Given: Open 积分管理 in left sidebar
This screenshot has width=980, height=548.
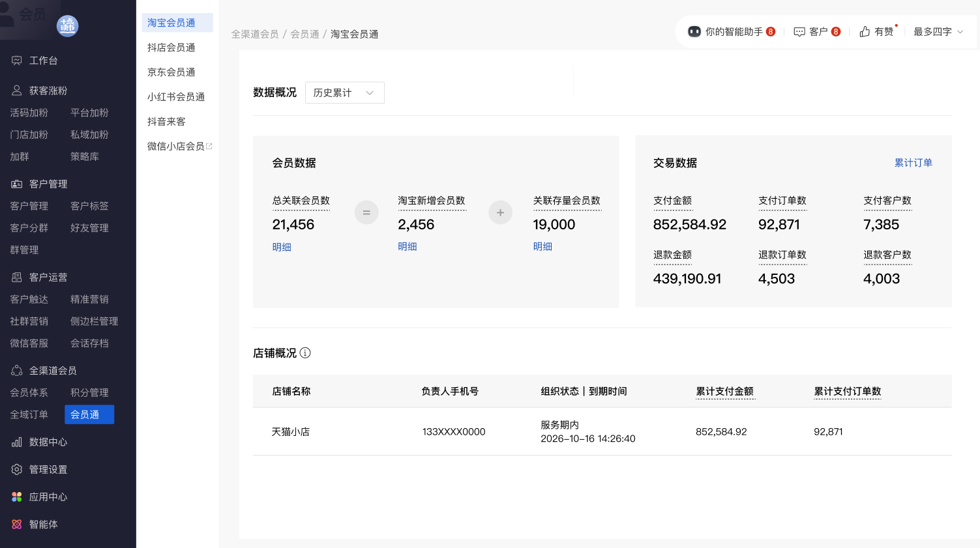Looking at the screenshot, I should [89, 393].
